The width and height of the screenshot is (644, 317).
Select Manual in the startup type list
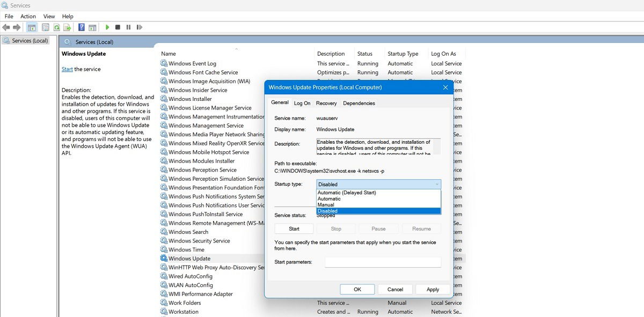click(326, 205)
